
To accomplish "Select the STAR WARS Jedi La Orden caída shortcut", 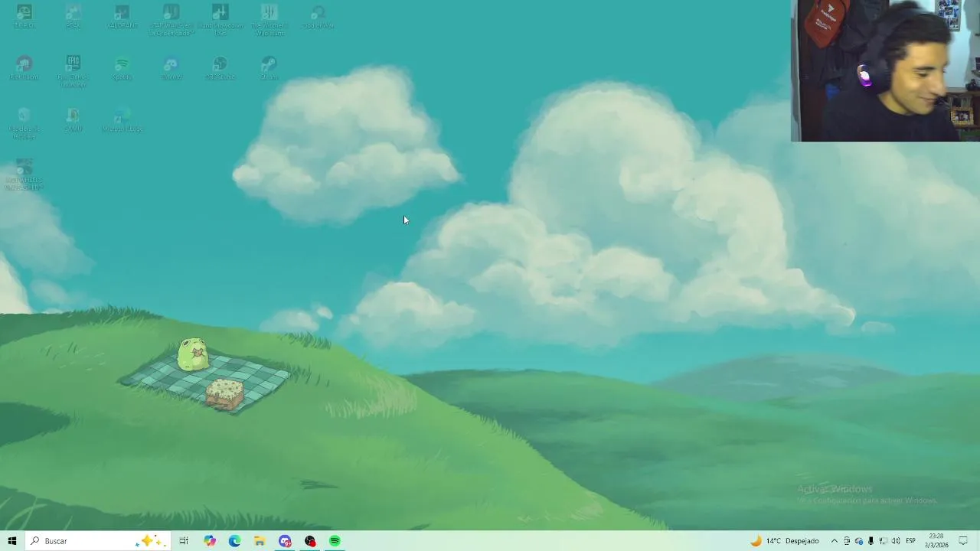I will [x=171, y=21].
